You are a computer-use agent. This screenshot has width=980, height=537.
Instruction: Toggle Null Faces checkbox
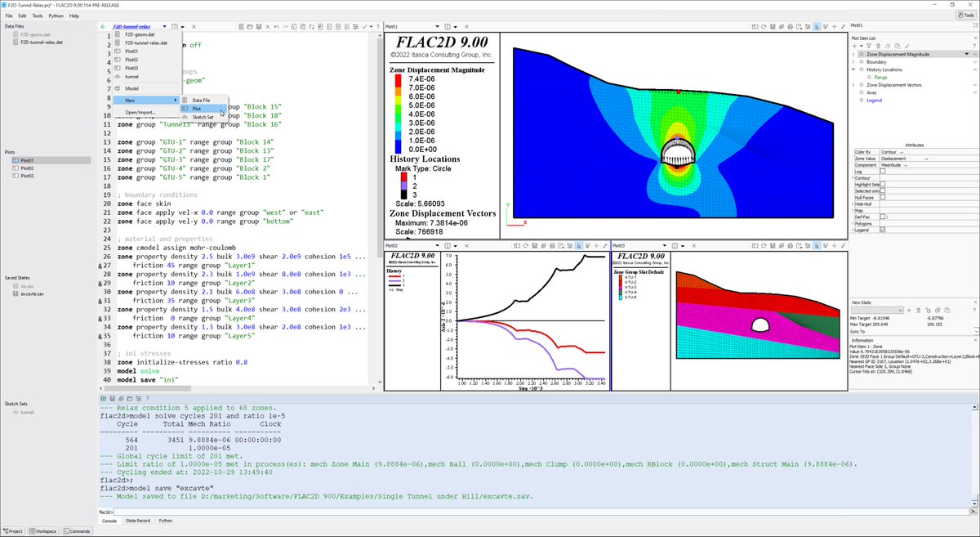(x=883, y=197)
